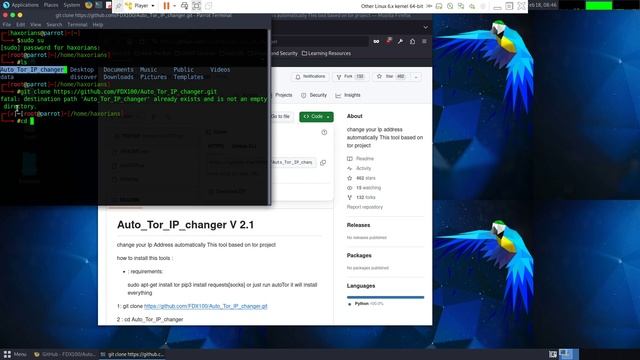Open the git clone URL link in README
Image resolution: width=640 pixels, height=360 pixels.
click(x=206, y=306)
